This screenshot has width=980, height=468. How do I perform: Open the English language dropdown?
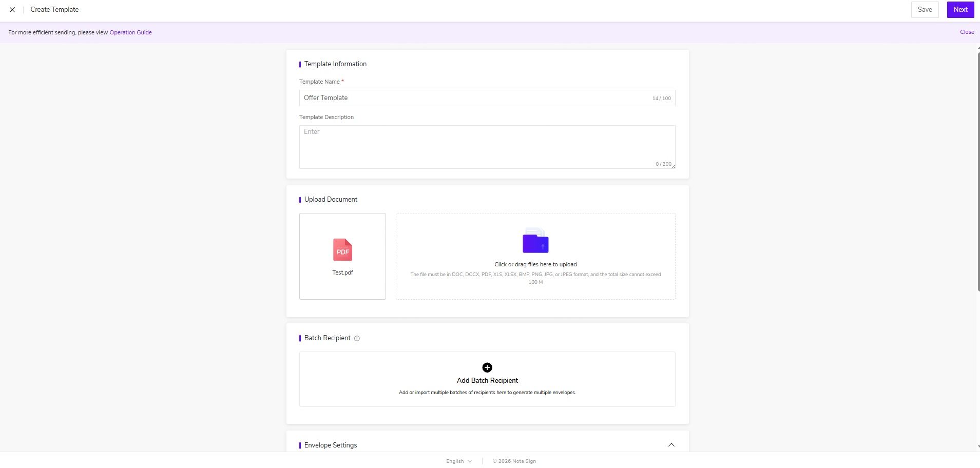coord(458,461)
